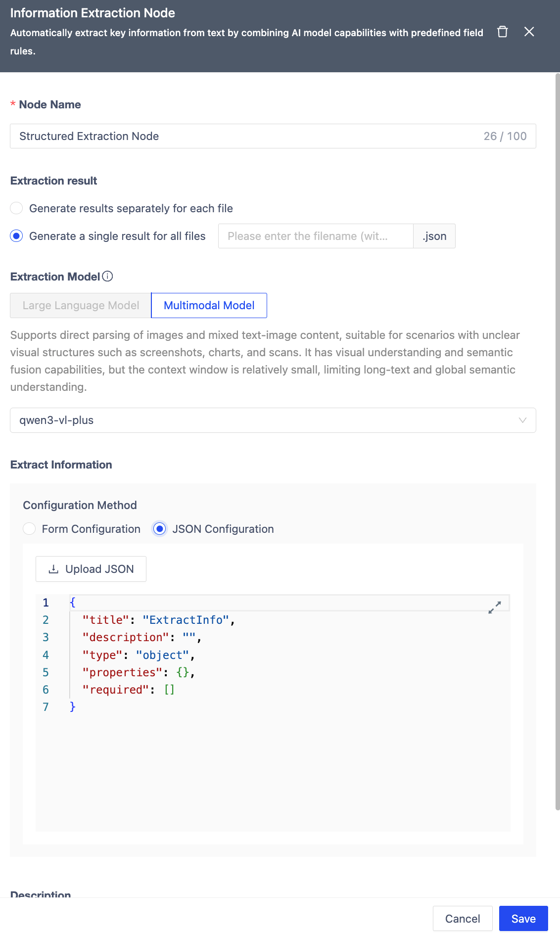Switch to Multimodal Model tab
Screen dimensions: 560x935
209,305
